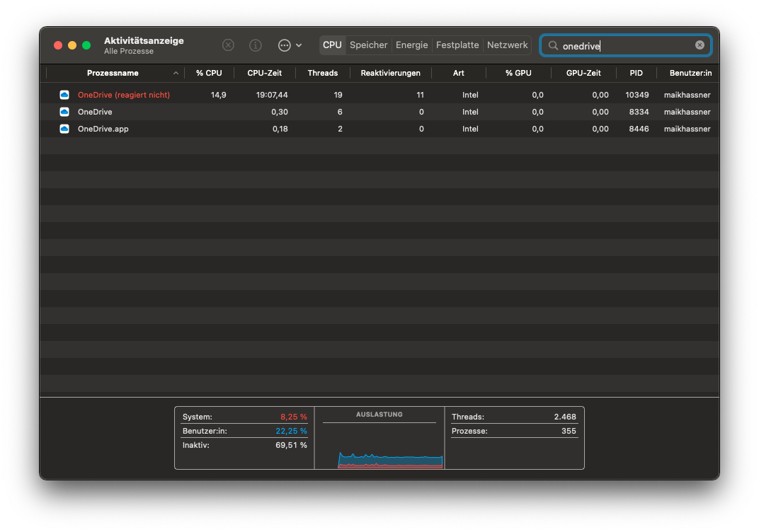The width and height of the screenshot is (759, 532).
Task: Sort by the PID column header
Action: point(636,74)
